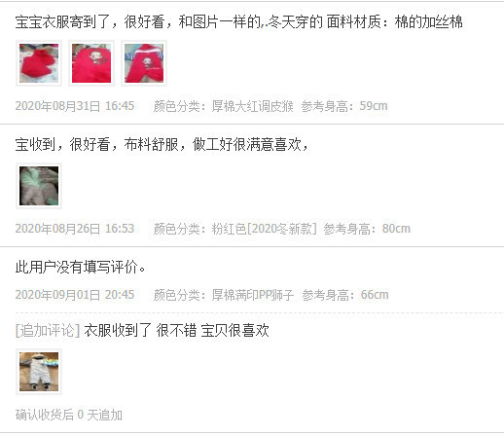Click 参考身高:66cm text
Viewport: 504px width, 436px height.
pyautogui.click(x=345, y=295)
